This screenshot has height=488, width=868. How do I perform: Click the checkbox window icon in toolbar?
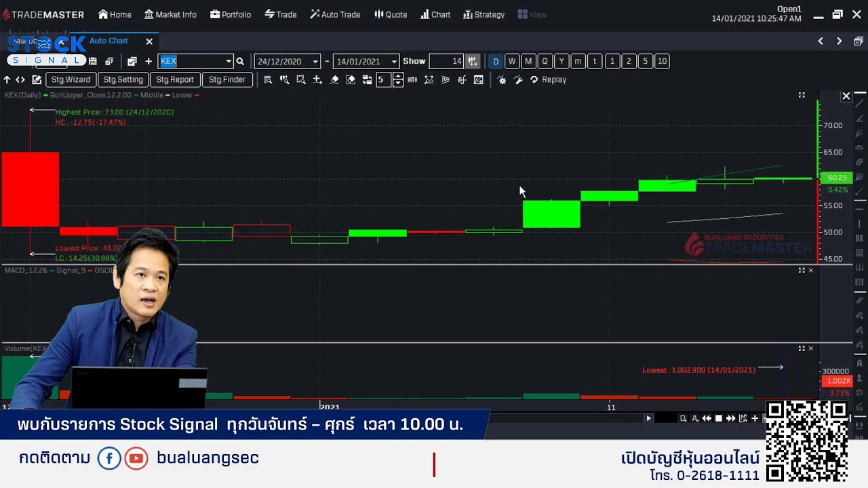(x=132, y=61)
